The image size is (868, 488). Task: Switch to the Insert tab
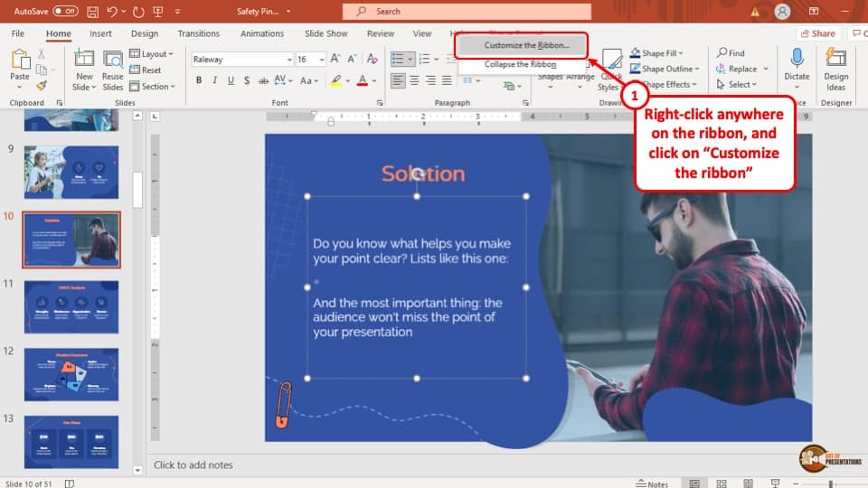100,33
